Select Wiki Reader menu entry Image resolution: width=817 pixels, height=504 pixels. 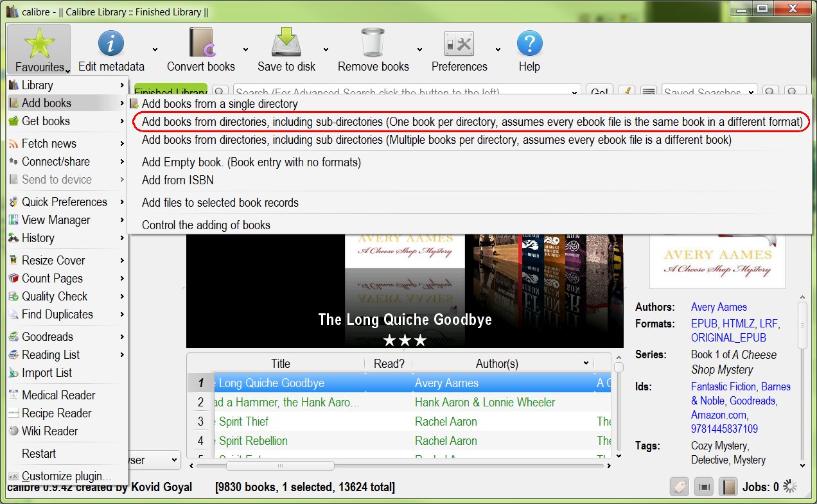click(67, 431)
